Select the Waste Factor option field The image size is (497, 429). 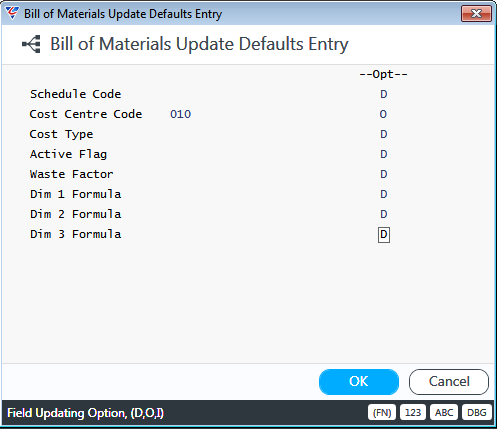click(x=384, y=174)
